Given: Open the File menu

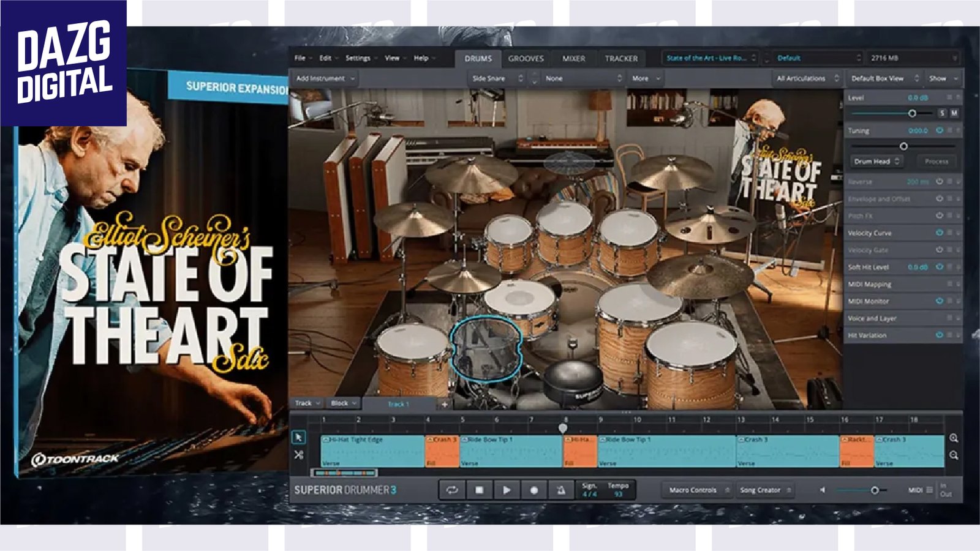Looking at the screenshot, I should [303, 58].
